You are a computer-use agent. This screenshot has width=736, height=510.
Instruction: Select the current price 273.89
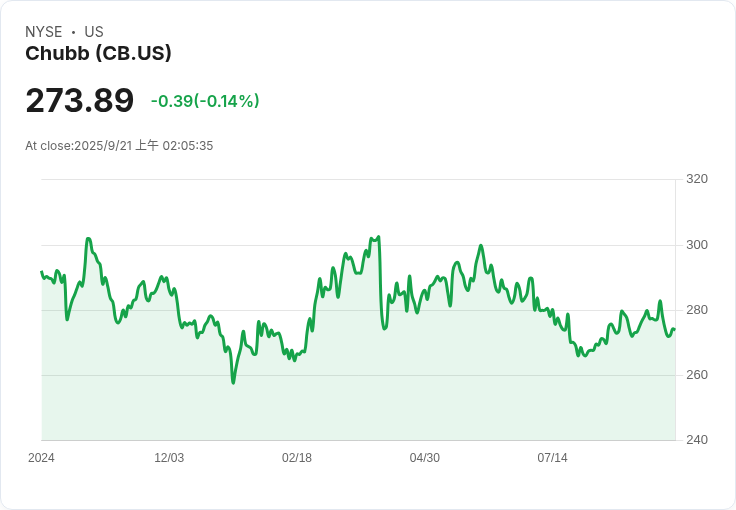click(x=80, y=100)
